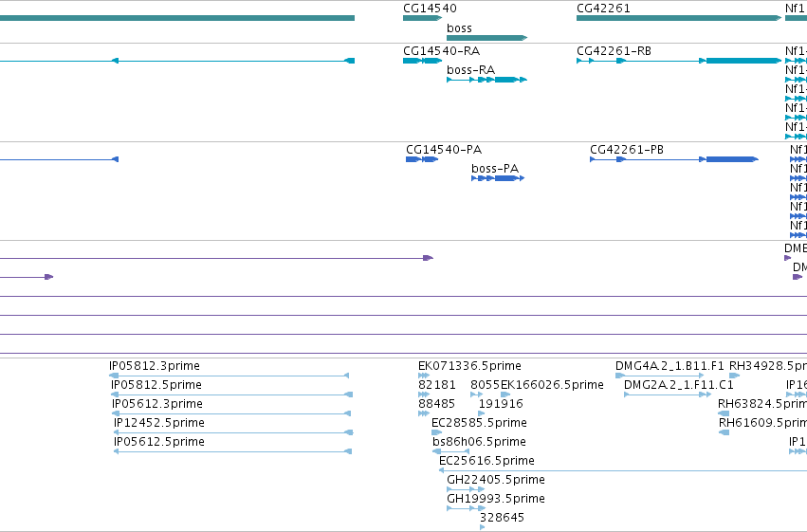This screenshot has width=807, height=532.
Task: Click the CG42261 gene label
Action: pos(603,9)
